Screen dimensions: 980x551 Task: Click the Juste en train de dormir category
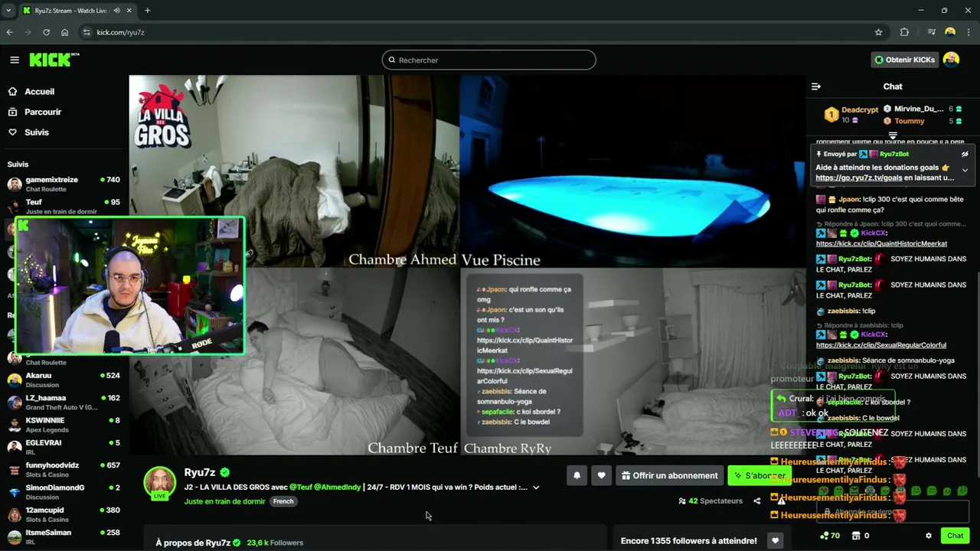pyautogui.click(x=224, y=501)
